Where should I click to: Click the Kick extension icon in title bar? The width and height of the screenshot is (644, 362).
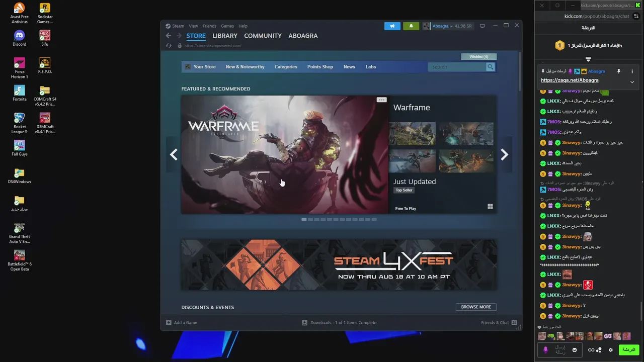pos(638,5)
